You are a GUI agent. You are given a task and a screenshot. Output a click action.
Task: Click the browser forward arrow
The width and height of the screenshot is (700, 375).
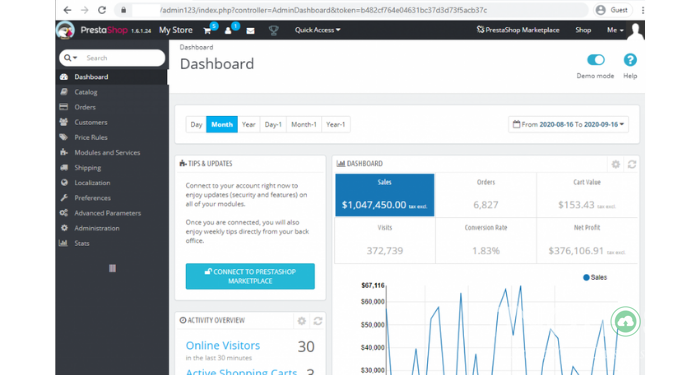coord(85,10)
